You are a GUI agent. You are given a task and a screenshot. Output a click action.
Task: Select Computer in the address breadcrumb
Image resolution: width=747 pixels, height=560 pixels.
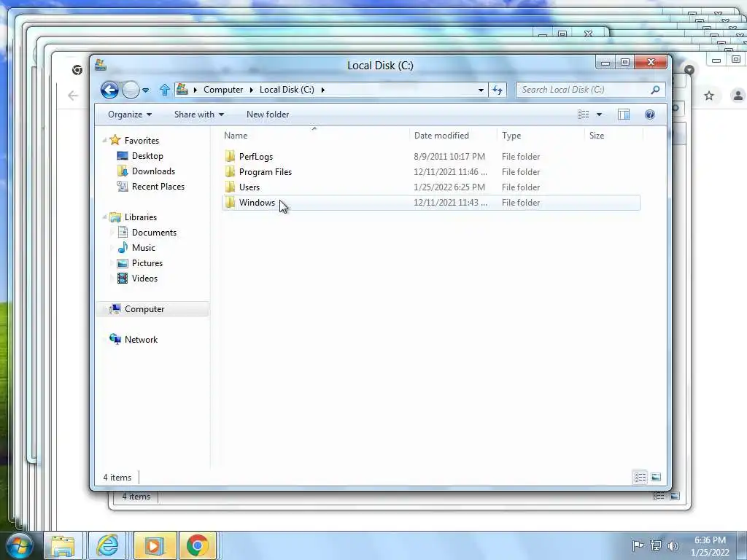[223, 90]
